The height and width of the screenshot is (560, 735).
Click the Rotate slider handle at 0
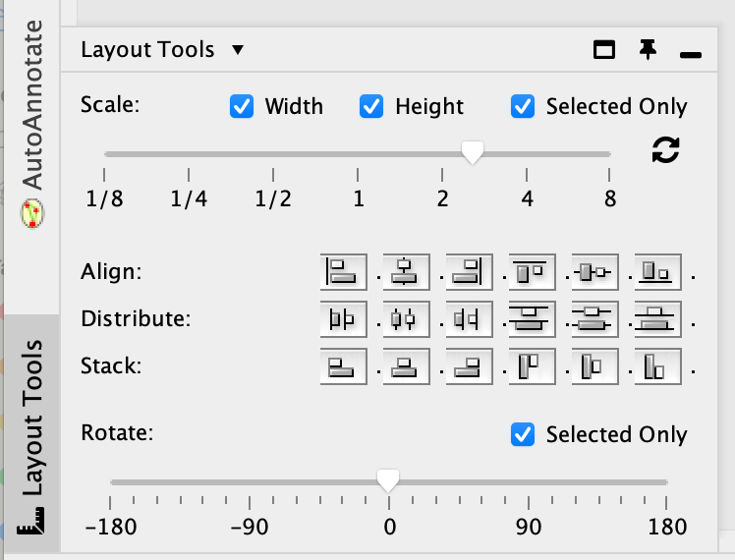389,480
